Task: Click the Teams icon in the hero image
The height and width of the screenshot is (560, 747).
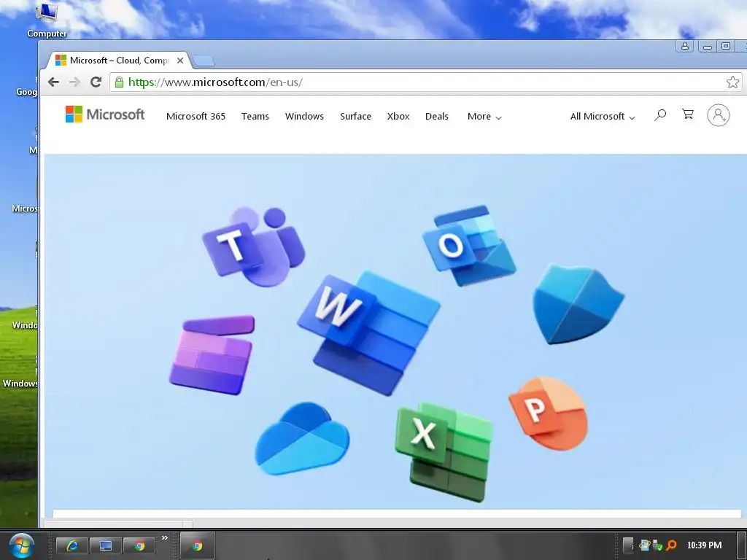Action: 253,246
